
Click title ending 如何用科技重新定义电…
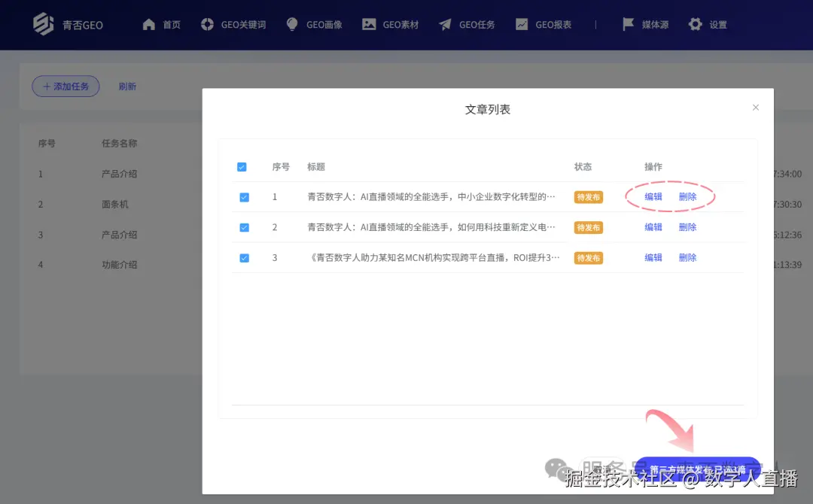[431, 227]
